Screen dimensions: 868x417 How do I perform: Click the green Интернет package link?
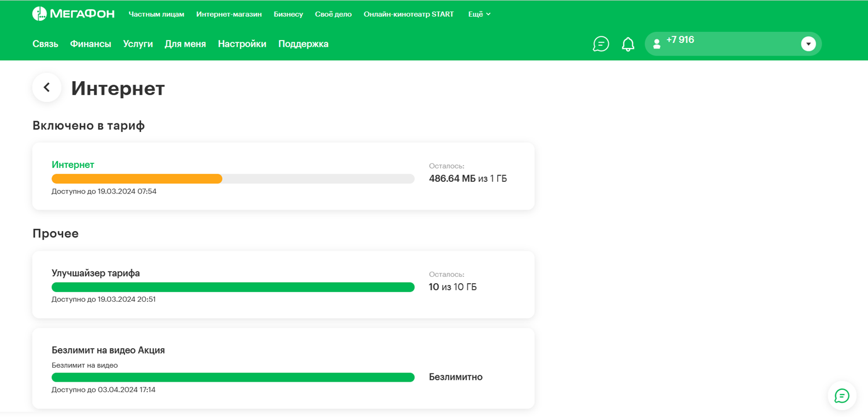pos(73,164)
